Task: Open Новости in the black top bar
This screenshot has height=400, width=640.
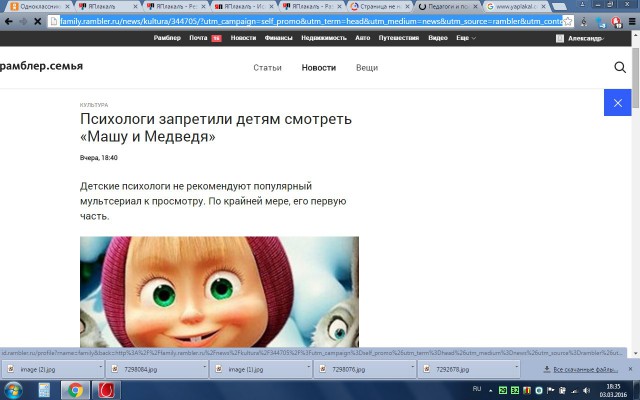Action: click(243, 38)
